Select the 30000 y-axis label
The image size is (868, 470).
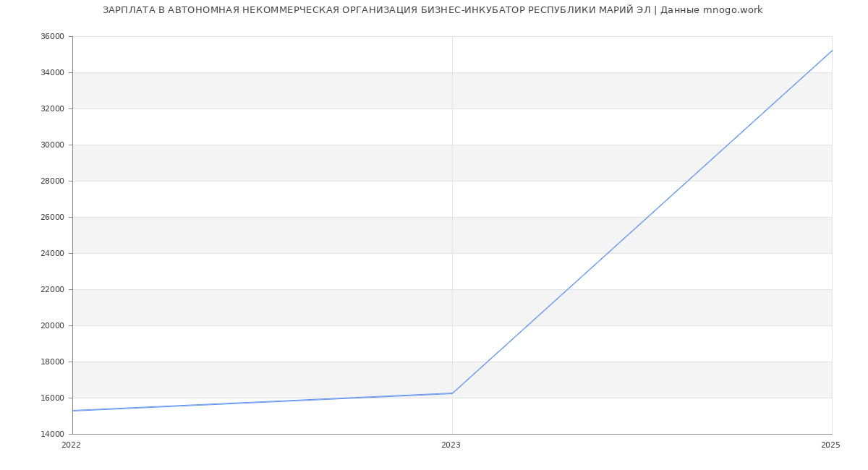[x=52, y=145]
